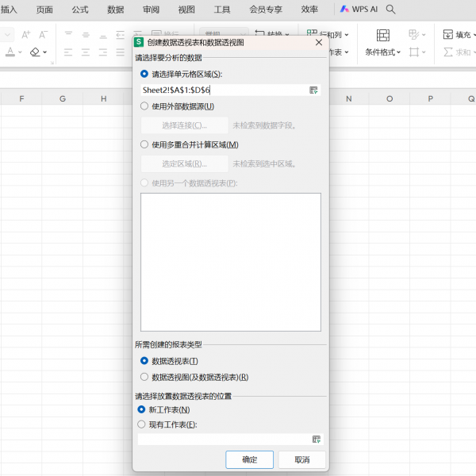Select 现有工作表 placement option
The width and height of the screenshot is (476, 476).
pyautogui.click(x=142, y=424)
